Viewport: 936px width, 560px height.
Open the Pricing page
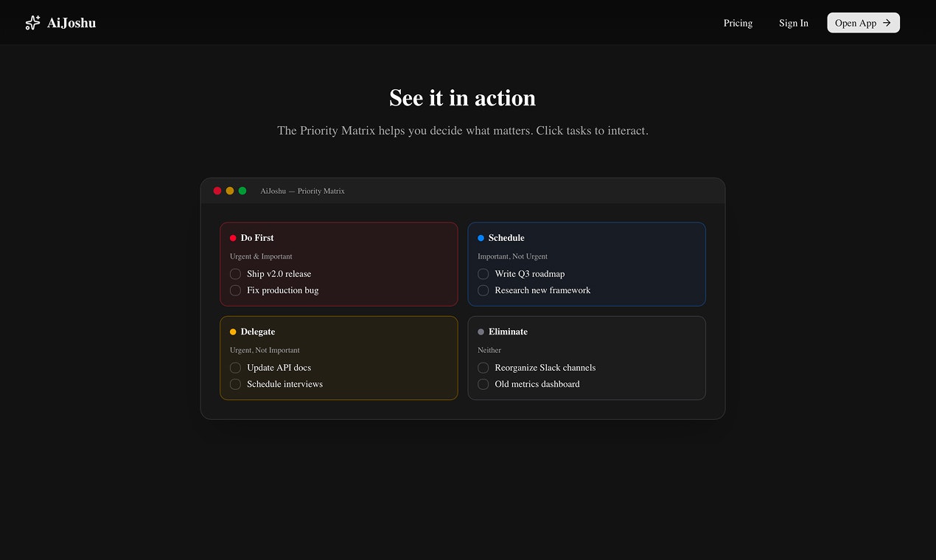pos(738,23)
